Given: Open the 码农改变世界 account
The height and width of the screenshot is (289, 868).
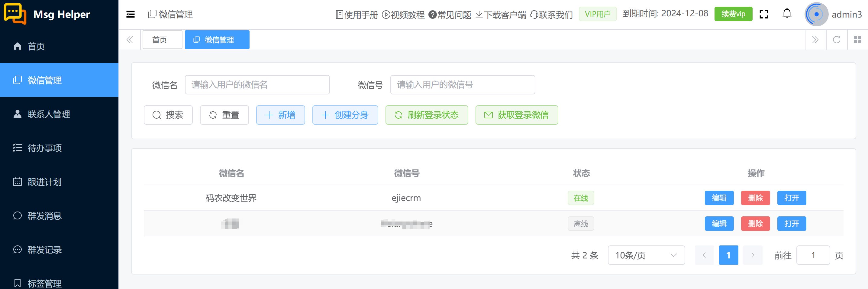Looking at the screenshot, I should pyautogui.click(x=792, y=198).
